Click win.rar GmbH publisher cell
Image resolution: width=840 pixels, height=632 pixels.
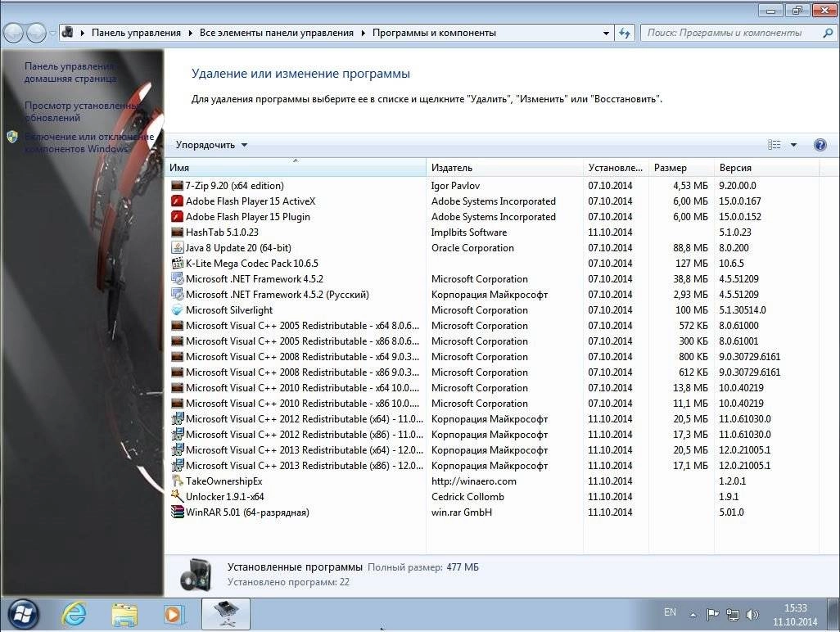point(461,512)
